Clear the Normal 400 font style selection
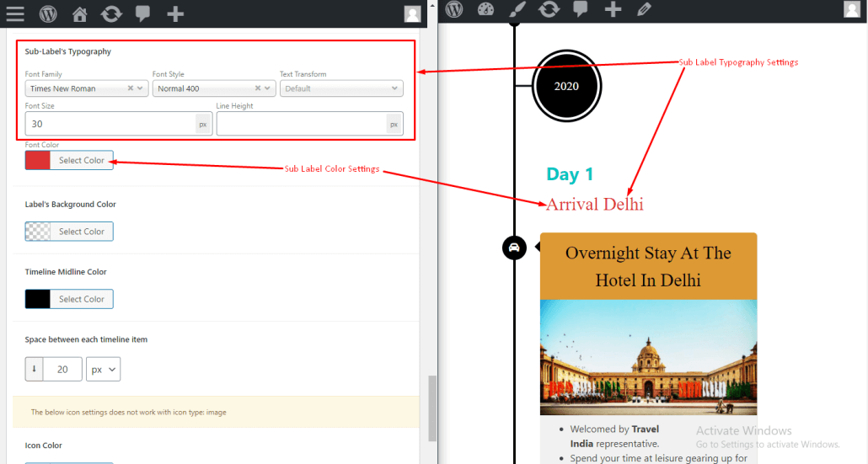The width and height of the screenshot is (868, 464). pyautogui.click(x=258, y=88)
